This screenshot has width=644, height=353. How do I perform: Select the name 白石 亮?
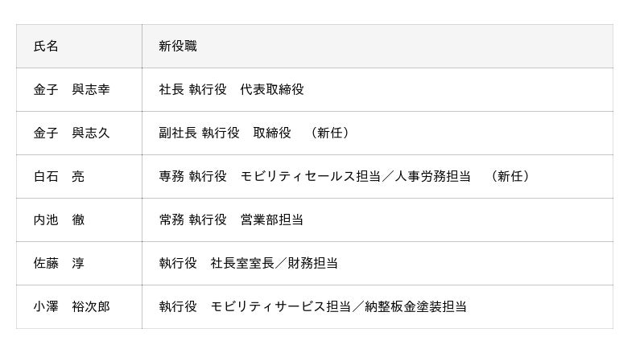coord(59,177)
